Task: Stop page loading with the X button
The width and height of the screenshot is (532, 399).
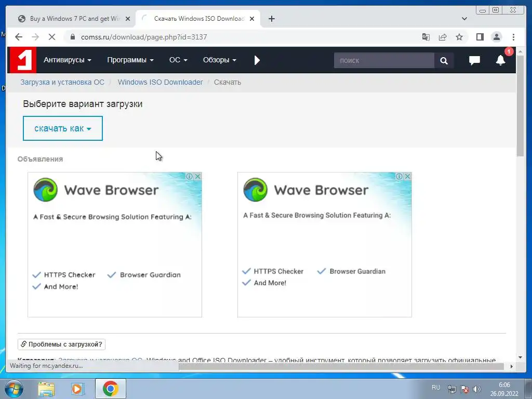Action: tap(52, 37)
